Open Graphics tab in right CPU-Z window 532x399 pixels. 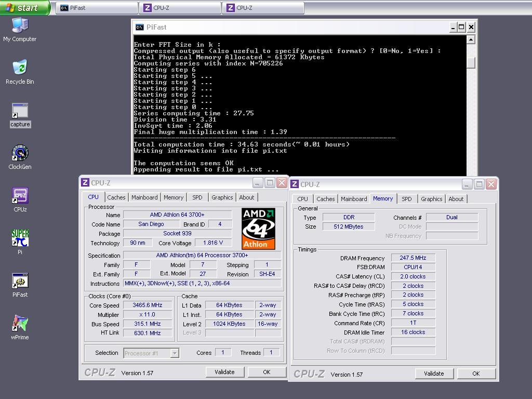432,199
